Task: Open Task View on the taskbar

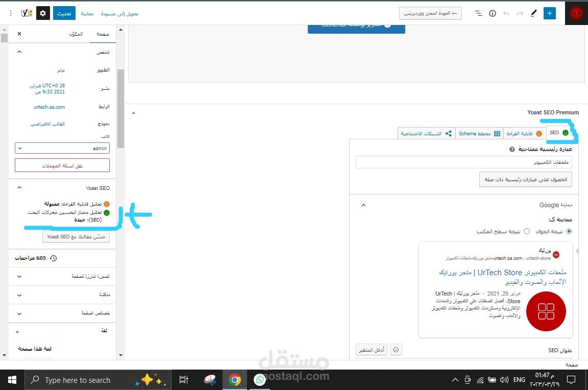Action: (183, 380)
